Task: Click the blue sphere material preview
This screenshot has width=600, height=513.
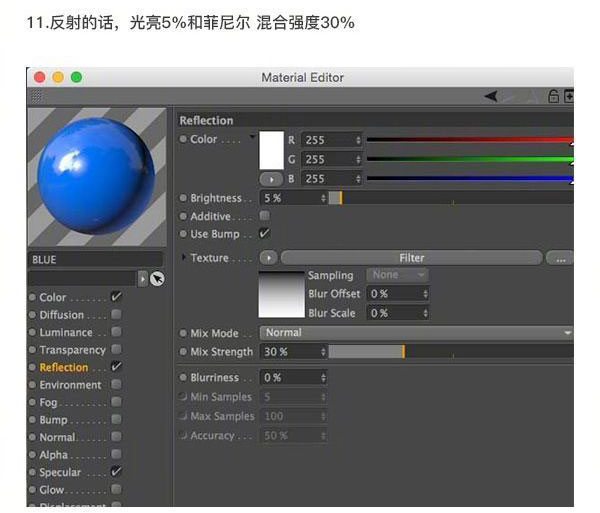Action: (97, 177)
